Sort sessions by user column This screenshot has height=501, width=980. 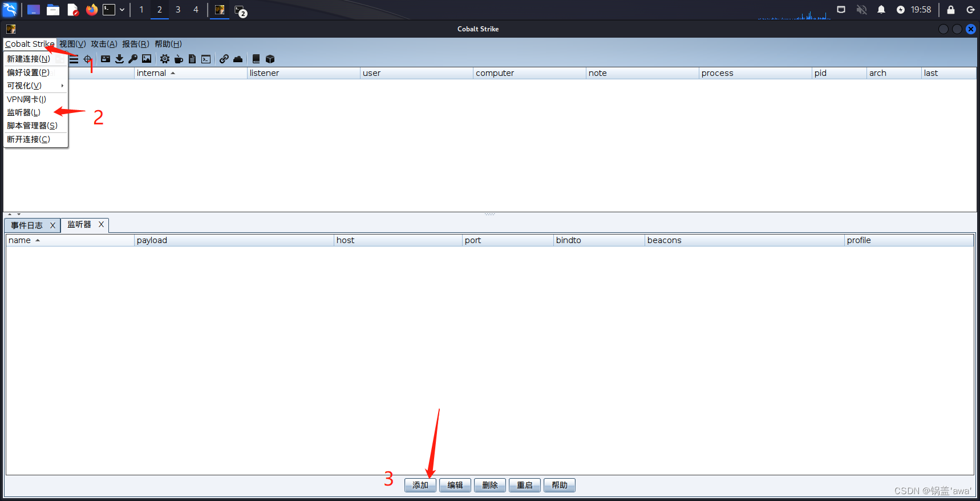pos(416,73)
